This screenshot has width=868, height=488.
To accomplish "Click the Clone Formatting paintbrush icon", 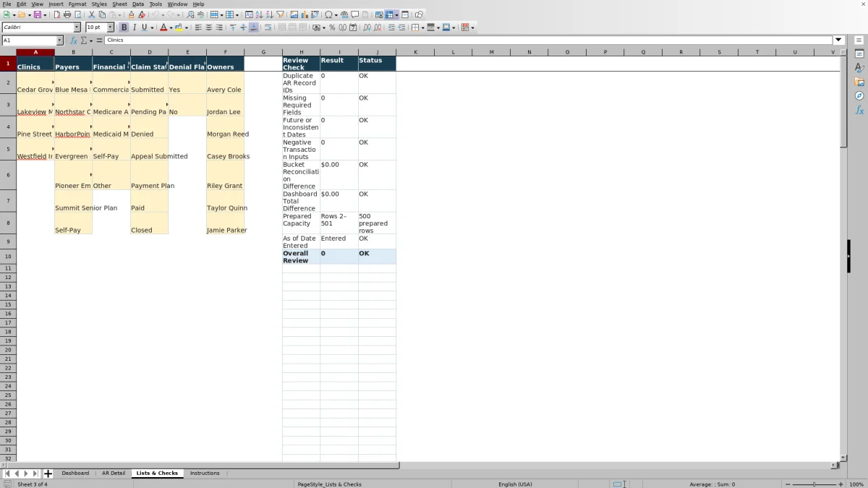I will (131, 14).
